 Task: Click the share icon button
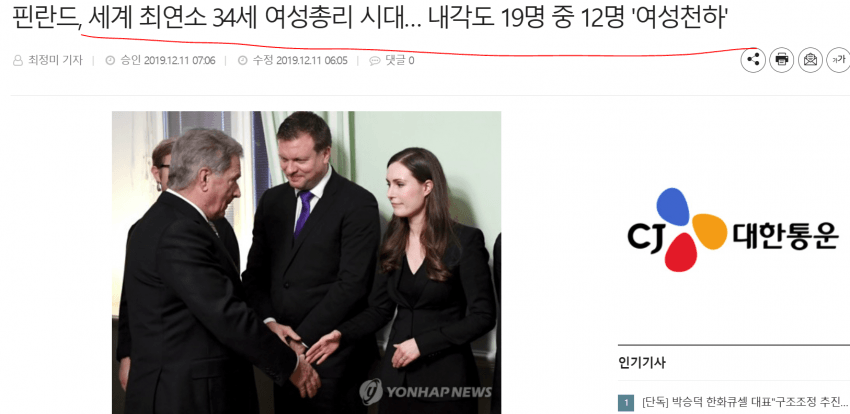click(x=753, y=60)
